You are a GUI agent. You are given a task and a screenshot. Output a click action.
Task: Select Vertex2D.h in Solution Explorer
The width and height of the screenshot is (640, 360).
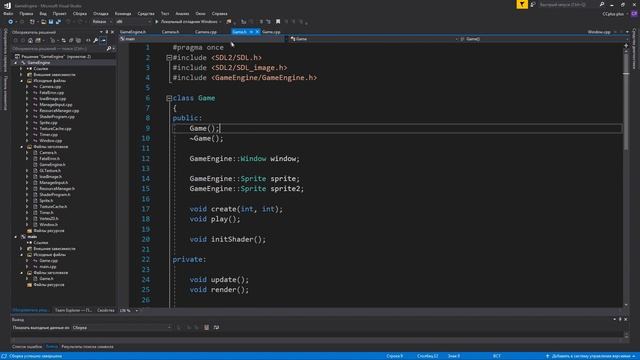pos(48,219)
